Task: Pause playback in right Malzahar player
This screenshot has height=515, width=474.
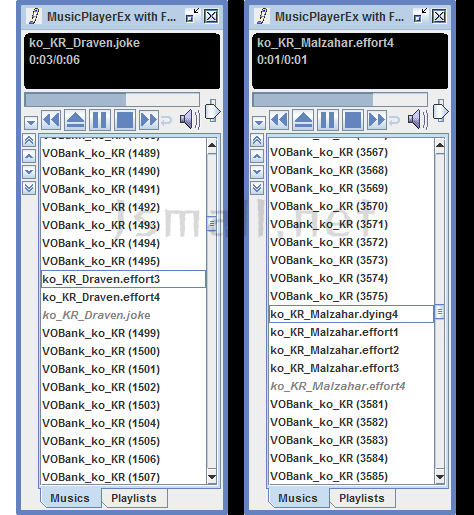Action: pyautogui.click(x=328, y=120)
